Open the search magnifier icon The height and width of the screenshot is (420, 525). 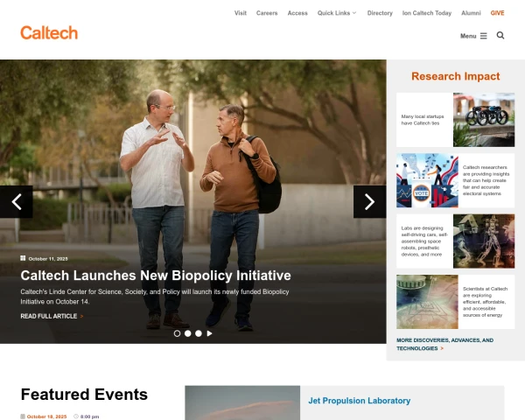pos(500,36)
